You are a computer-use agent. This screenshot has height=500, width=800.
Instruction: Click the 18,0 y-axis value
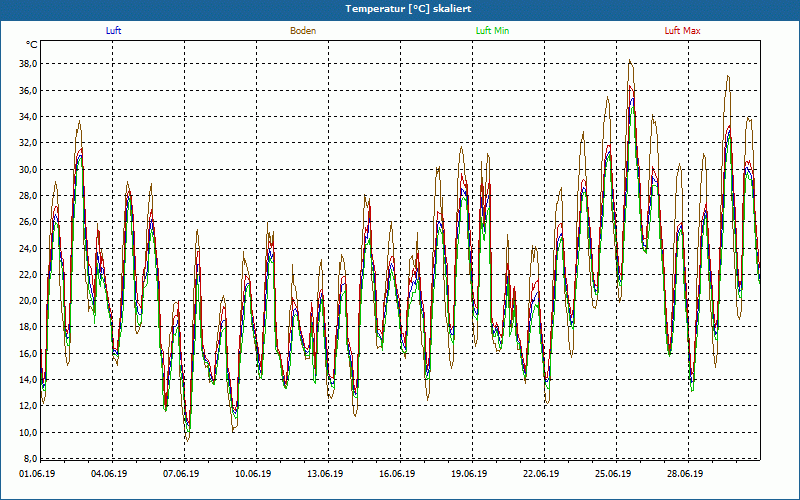(x=28, y=327)
